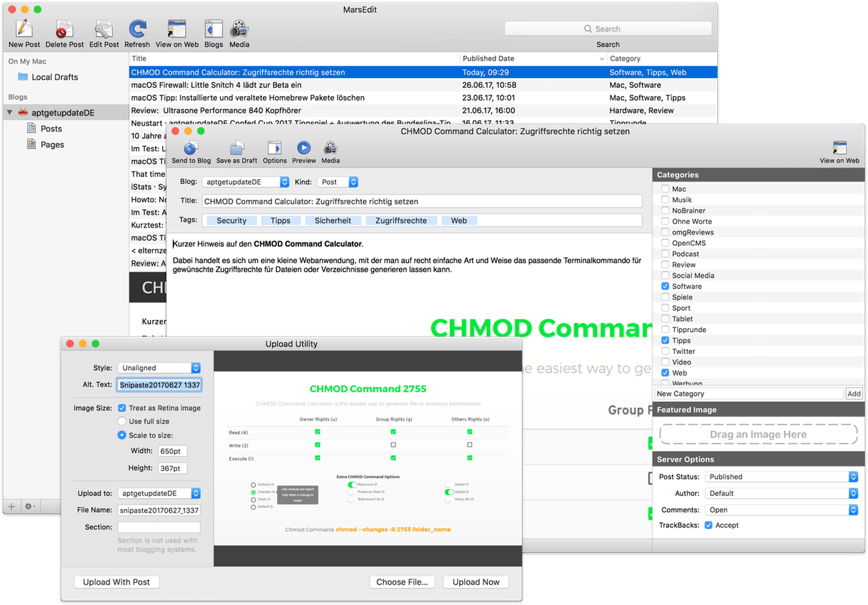Click the Refresh toolbar icon
The image size is (868, 605).
pyautogui.click(x=138, y=29)
